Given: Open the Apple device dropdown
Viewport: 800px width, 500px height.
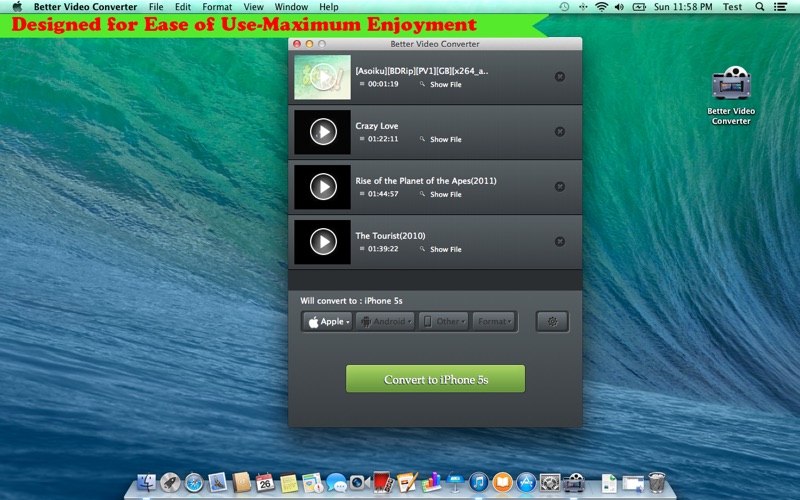Looking at the screenshot, I should pos(328,321).
